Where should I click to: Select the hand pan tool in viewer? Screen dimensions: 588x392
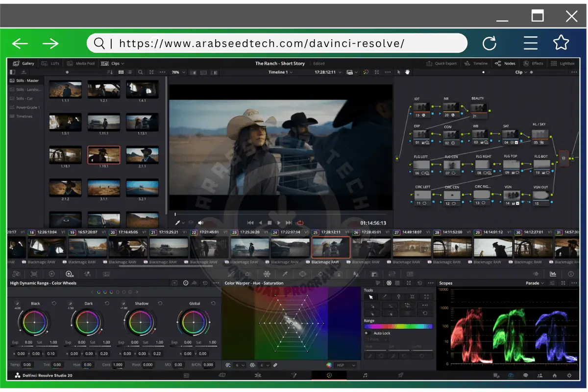click(x=407, y=72)
